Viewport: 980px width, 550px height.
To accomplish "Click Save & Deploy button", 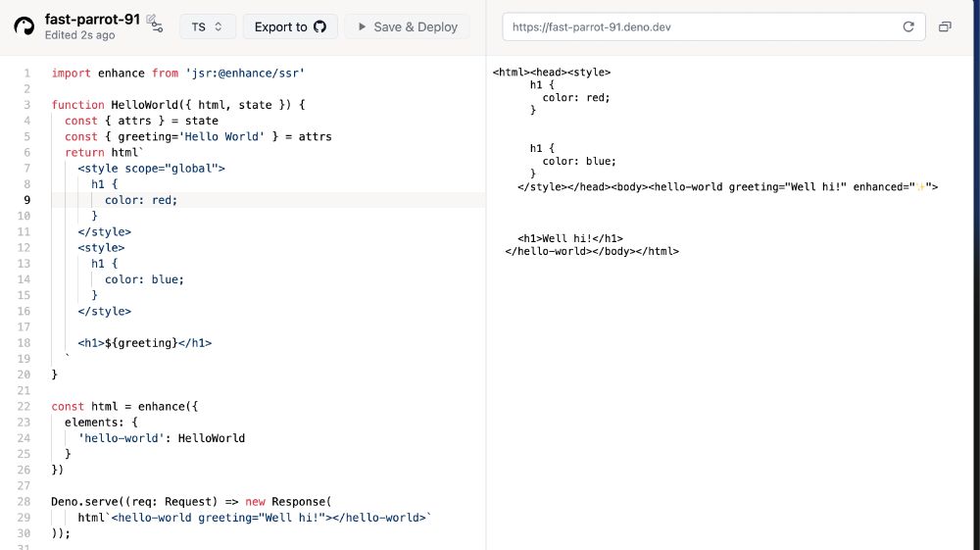I will 407,26.
